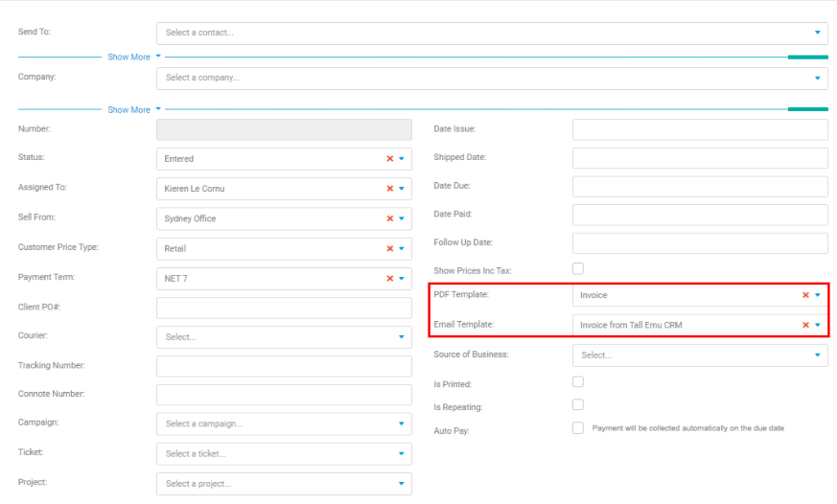Clear the Sydney Office Sell From value

click(x=392, y=218)
